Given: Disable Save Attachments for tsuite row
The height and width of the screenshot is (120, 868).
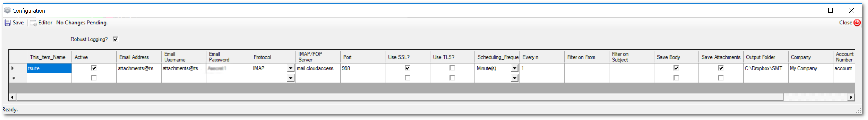Looking at the screenshot, I should click(x=720, y=68).
